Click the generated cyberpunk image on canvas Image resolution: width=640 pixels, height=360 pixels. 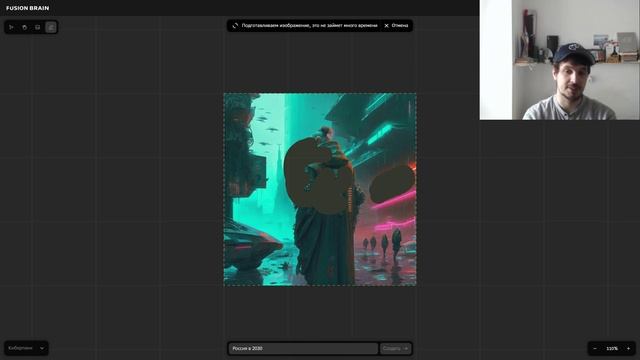[x=320, y=189]
